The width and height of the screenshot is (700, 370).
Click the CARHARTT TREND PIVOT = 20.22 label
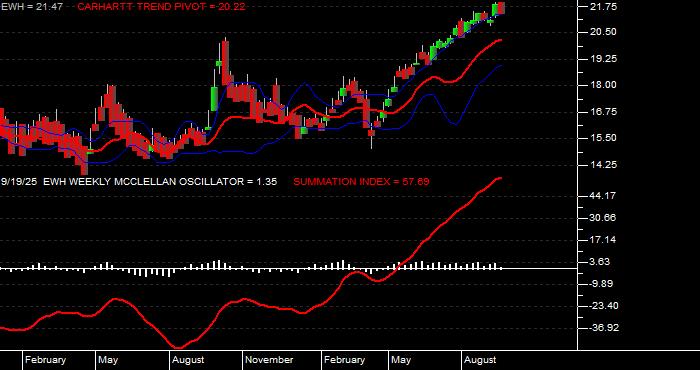161,6
